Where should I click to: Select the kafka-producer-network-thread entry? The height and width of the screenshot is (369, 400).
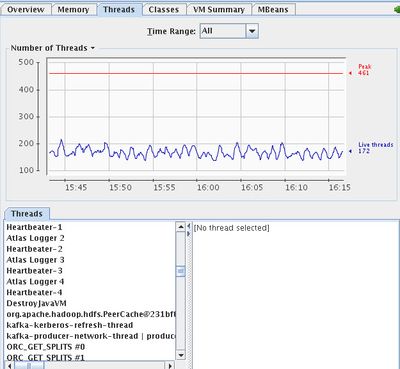coord(90,336)
